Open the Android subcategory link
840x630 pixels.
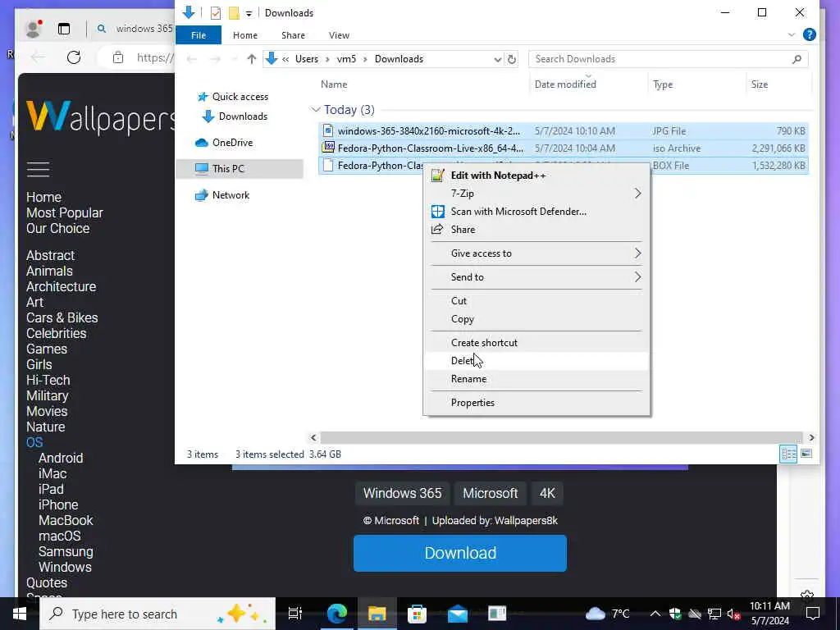(x=61, y=458)
